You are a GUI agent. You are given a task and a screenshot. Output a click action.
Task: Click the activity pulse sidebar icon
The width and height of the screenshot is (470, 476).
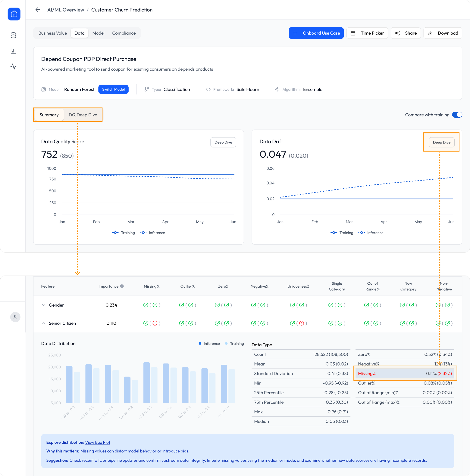(x=14, y=66)
